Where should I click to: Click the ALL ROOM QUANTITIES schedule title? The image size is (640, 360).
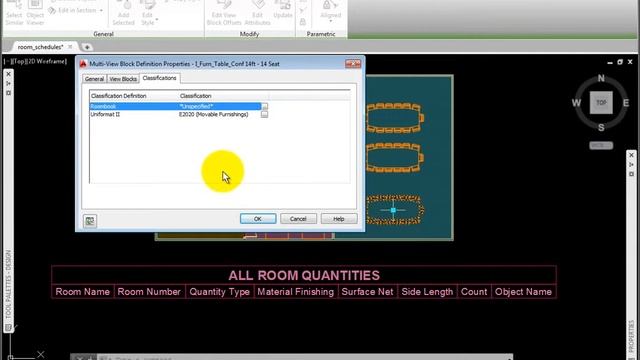point(304,276)
